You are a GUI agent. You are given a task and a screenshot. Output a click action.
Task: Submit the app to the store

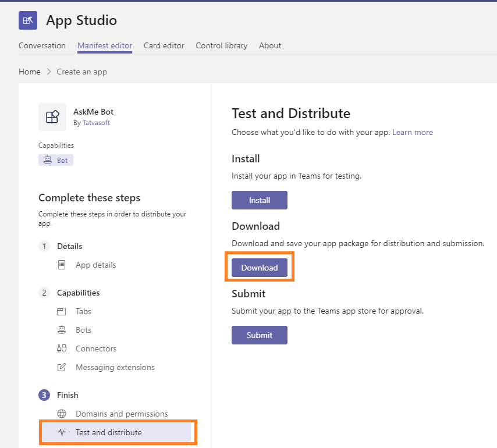(260, 335)
